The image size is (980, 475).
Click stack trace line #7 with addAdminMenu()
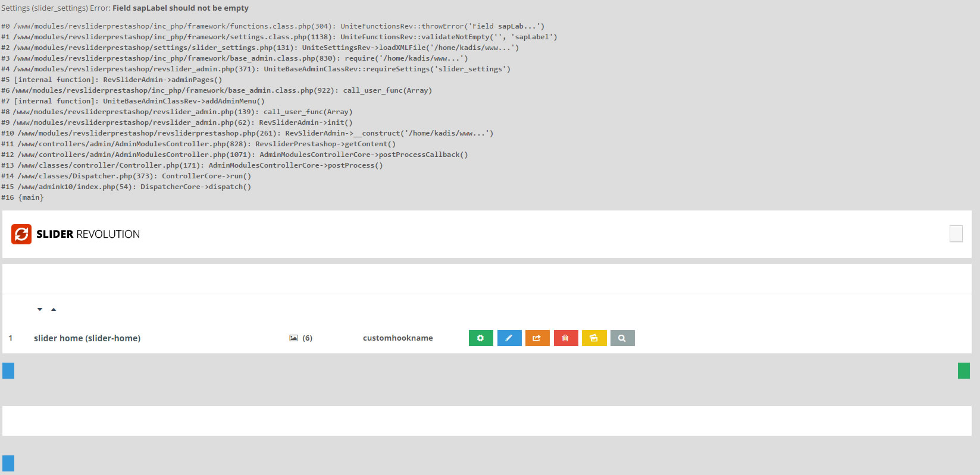coord(133,101)
